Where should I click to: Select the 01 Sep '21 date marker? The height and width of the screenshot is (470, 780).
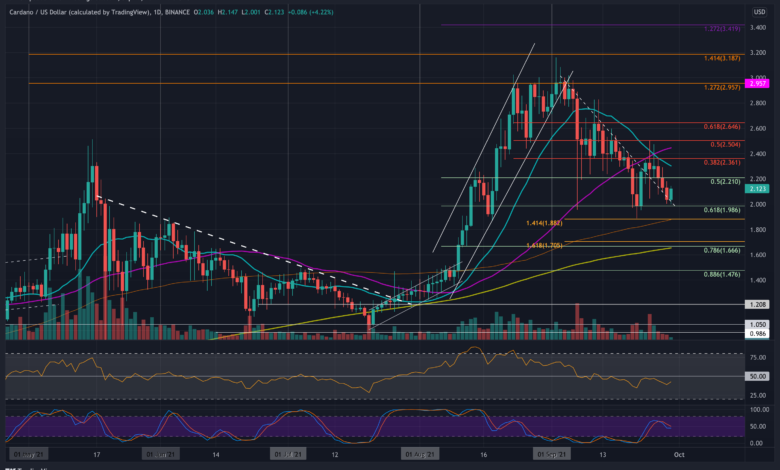coord(549,453)
